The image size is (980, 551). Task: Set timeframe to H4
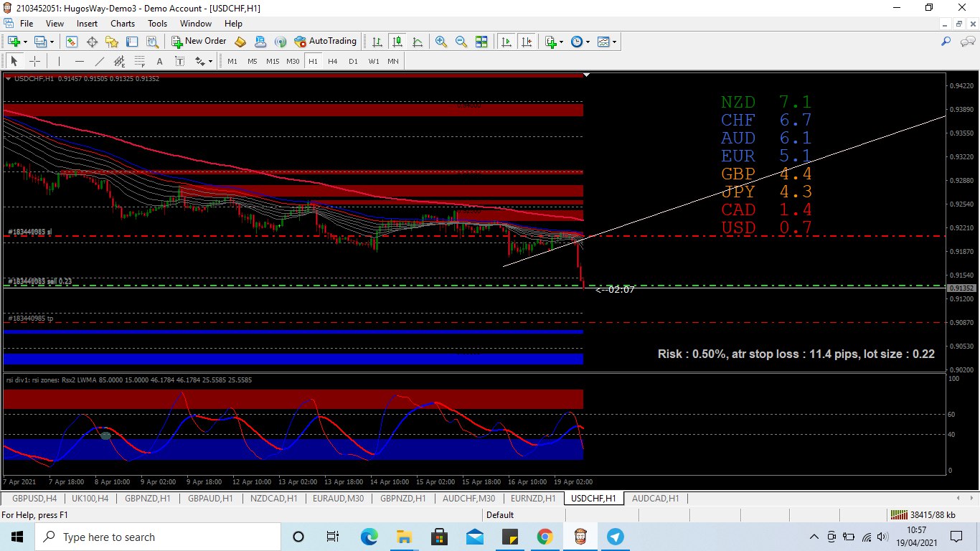click(333, 61)
